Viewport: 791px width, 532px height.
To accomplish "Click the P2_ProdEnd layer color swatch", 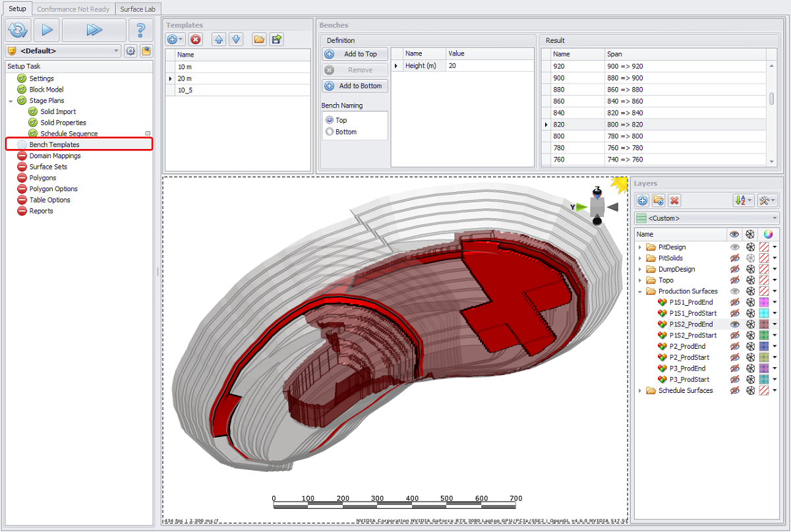I will pyautogui.click(x=765, y=346).
